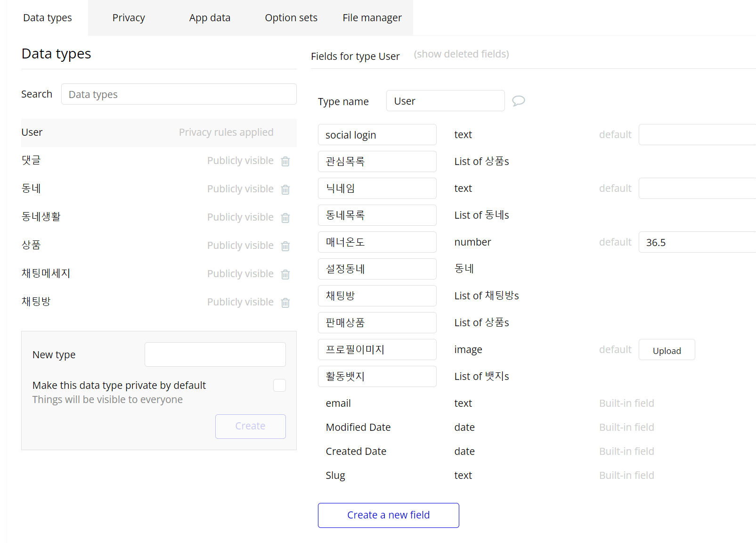756x543 pixels.
Task: Click the 매너온도 field name box
Action: [x=377, y=242]
